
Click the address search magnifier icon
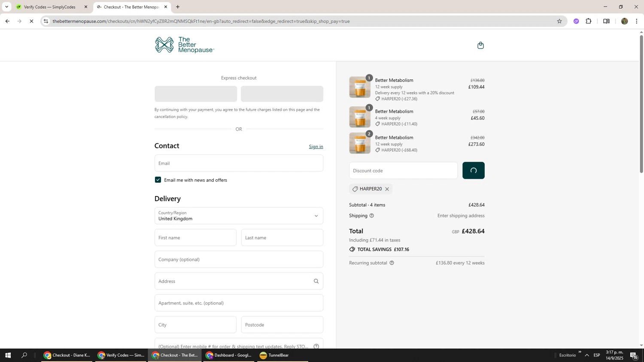[x=316, y=281]
